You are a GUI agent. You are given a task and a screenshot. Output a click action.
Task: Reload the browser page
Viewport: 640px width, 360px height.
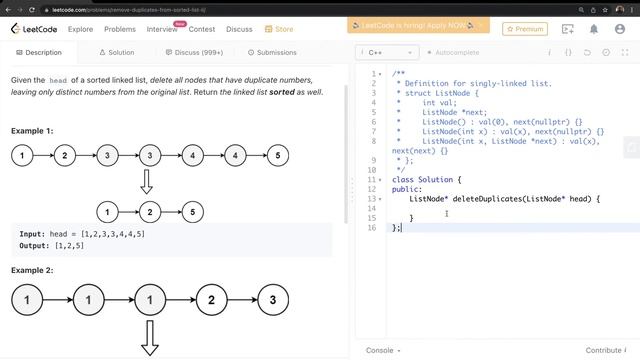[32, 9]
